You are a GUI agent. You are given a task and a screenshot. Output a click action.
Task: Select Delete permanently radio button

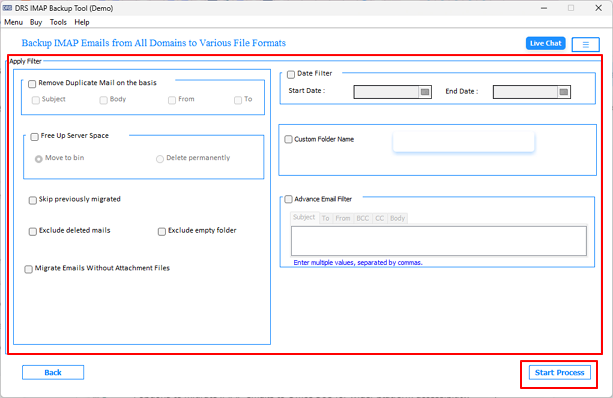(x=160, y=159)
